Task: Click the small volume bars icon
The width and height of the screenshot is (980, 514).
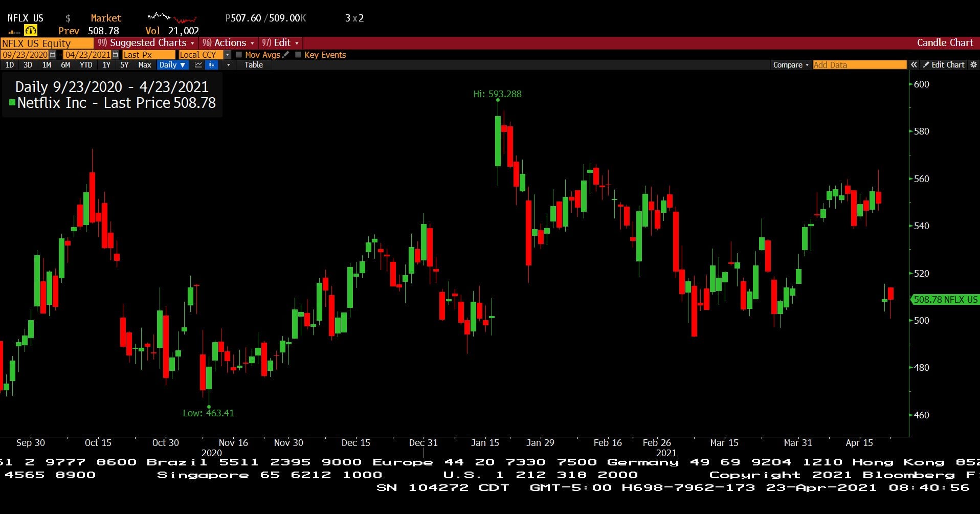Action: [14, 32]
